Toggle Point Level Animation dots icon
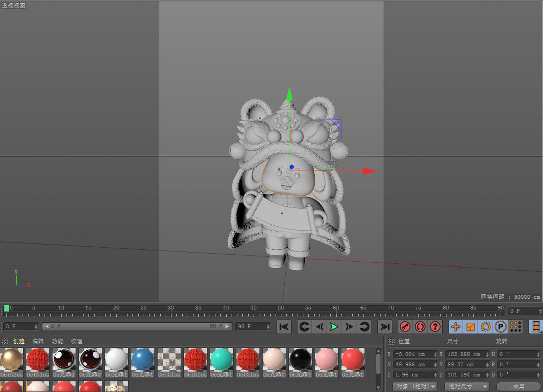Image resolution: width=543 pixels, height=392 pixels. 516,327
